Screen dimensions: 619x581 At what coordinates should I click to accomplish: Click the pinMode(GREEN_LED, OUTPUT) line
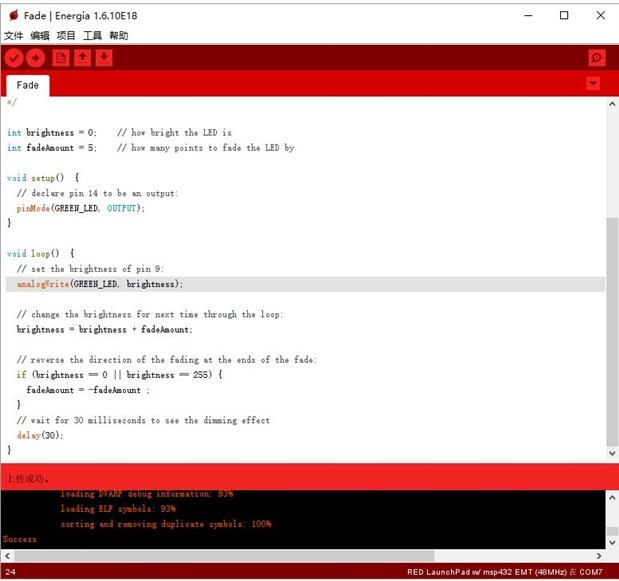tap(81, 208)
